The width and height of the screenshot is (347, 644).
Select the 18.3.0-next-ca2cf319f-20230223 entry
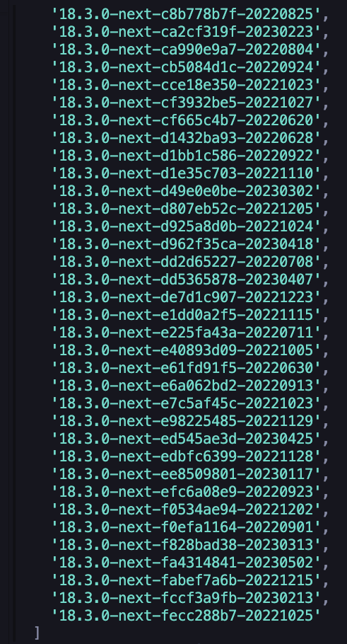(x=186, y=32)
